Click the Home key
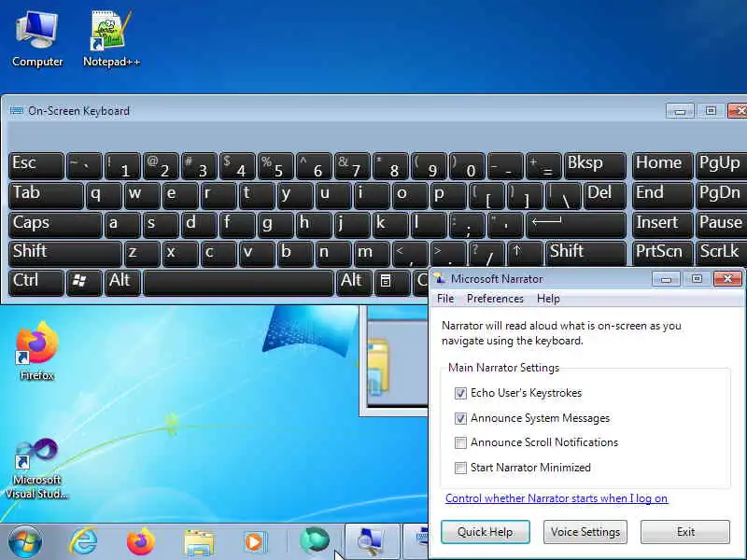The height and width of the screenshot is (560, 747). (662, 166)
